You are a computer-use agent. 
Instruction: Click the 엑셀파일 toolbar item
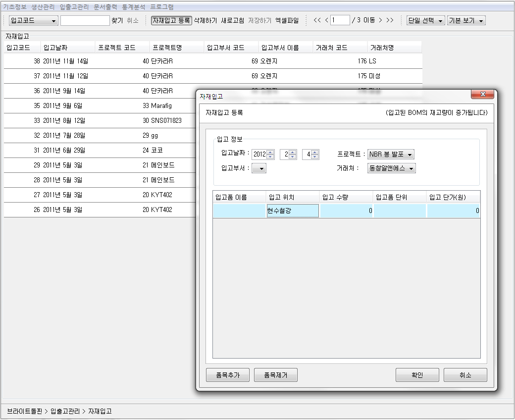[x=287, y=20]
